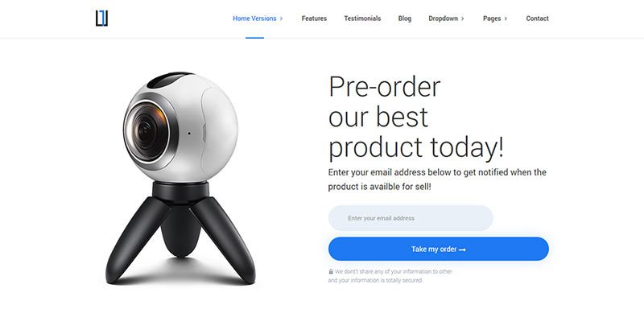Go to the Features section

(314, 19)
